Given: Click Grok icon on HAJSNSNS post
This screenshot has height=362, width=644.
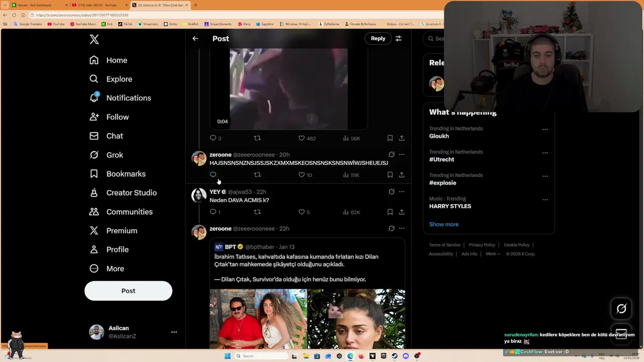Looking at the screenshot, I should coord(391,154).
